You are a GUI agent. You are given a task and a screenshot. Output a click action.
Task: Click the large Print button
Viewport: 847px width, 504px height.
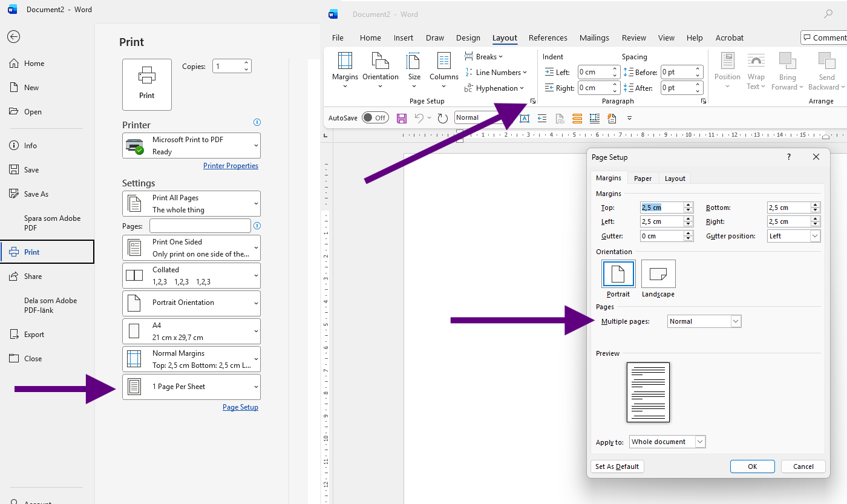pos(147,84)
